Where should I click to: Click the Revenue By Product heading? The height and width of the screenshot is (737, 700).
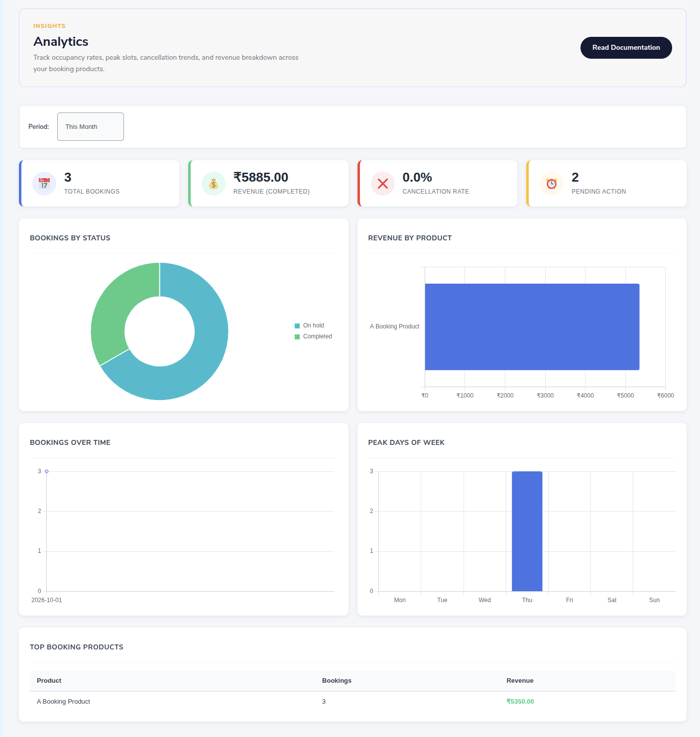[410, 238]
